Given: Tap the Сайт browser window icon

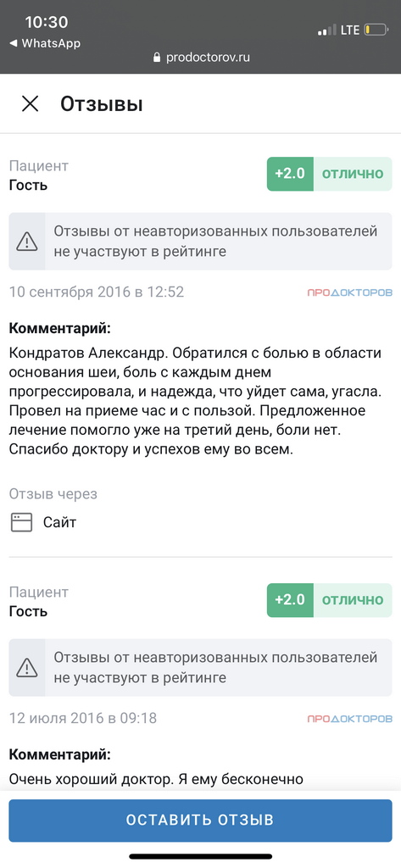Looking at the screenshot, I should coord(21,522).
